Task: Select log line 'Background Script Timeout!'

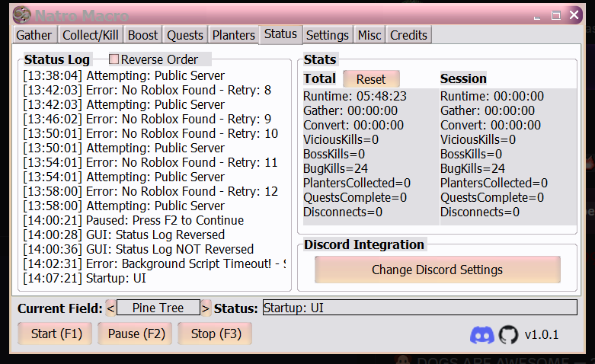Action: [155, 263]
